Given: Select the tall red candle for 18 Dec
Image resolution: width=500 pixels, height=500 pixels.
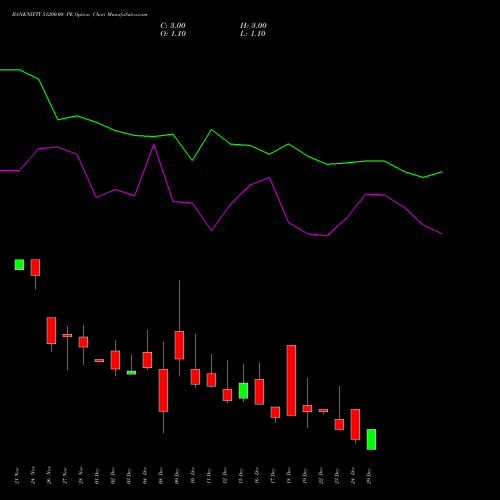Looking at the screenshot, I should pyautogui.click(x=291, y=380).
